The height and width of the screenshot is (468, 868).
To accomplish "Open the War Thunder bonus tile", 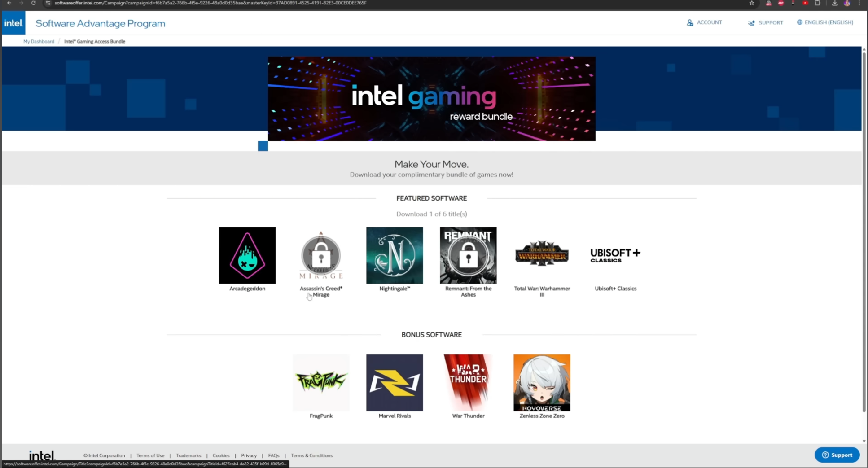I will pos(468,383).
